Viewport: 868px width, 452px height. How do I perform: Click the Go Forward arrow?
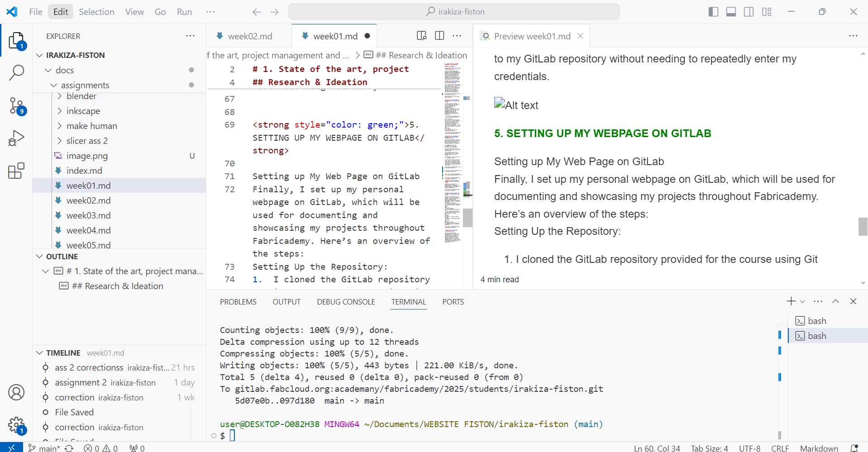(275, 12)
